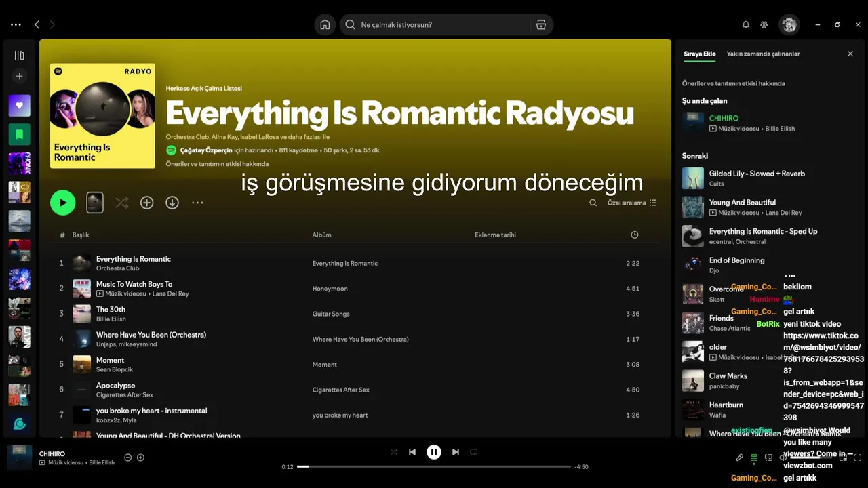Click the Browse icon in search bar
868x488 pixels.
(x=540, y=24)
